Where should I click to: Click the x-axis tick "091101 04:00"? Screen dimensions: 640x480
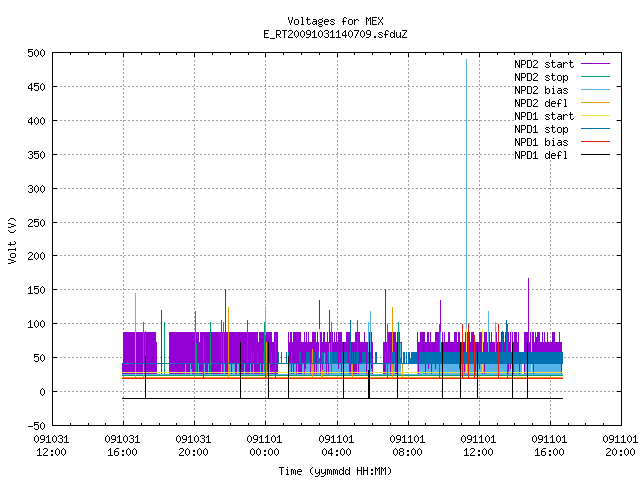(x=336, y=446)
